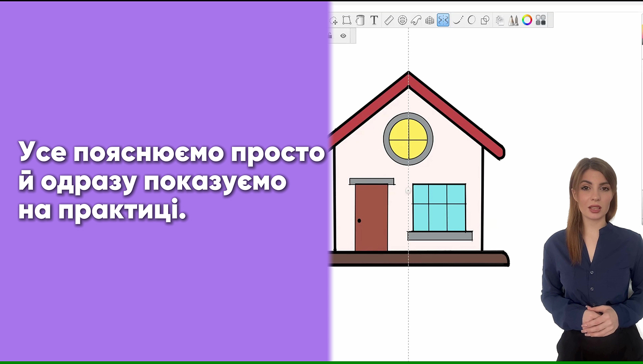Screen dimensions: 643x364
Task: Enable the perspective grid tool
Action: (429, 20)
